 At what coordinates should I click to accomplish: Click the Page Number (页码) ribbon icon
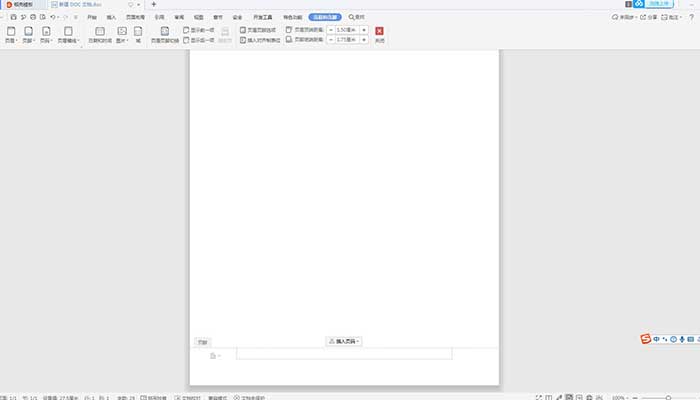click(x=45, y=33)
